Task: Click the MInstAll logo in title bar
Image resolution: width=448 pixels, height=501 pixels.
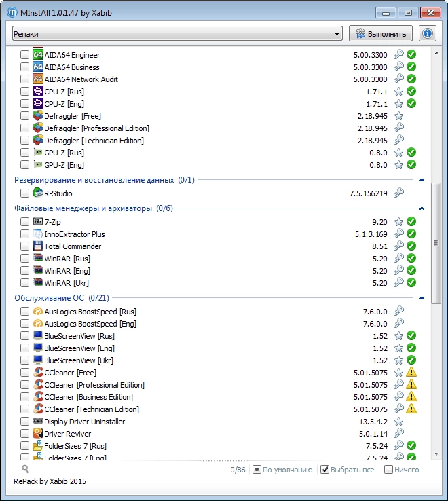Action: [x=12, y=12]
